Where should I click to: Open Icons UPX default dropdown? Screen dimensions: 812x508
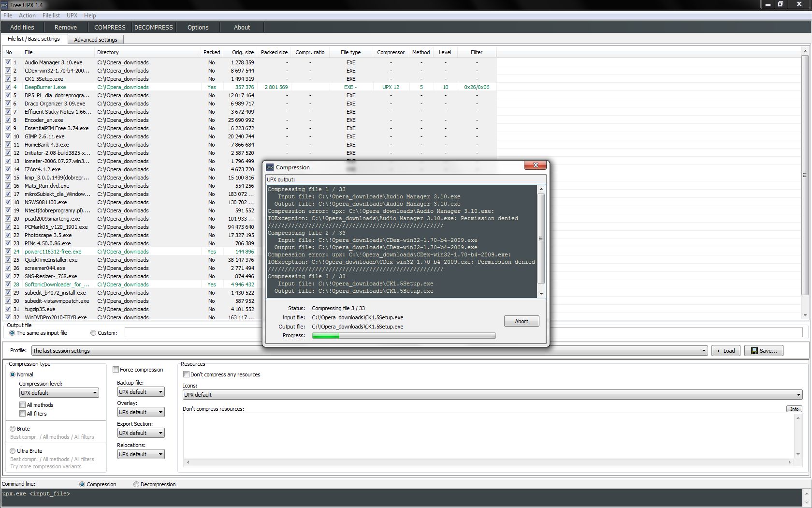(493, 395)
